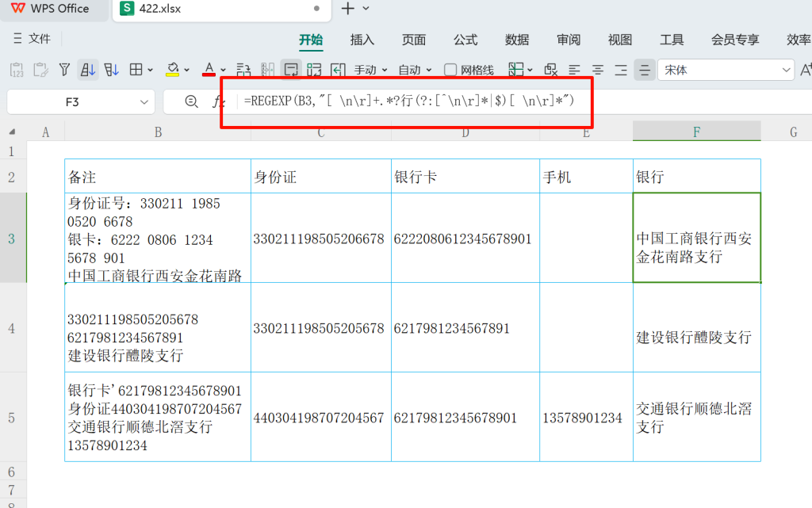Click the plus new tab button
The width and height of the screenshot is (812, 508).
(x=347, y=8)
